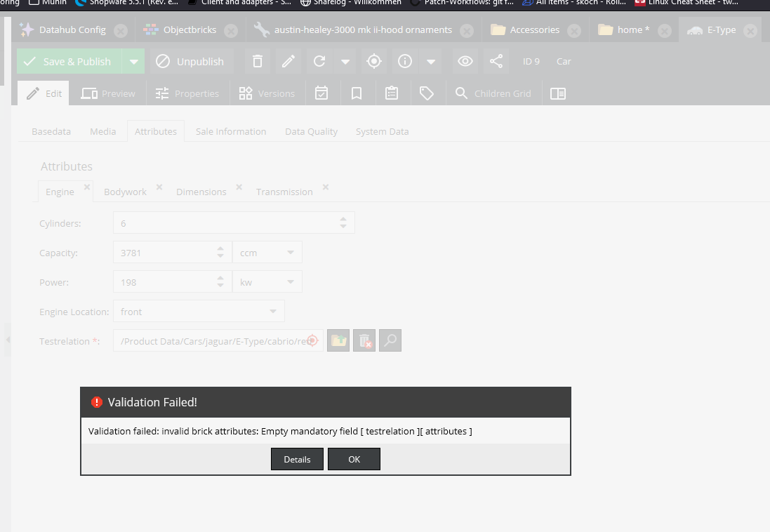Show validation Details in the error dialog
This screenshot has width=770, height=532.
click(x=297, y=459)
